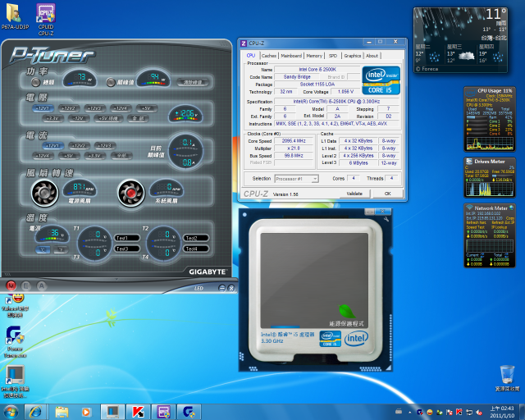
Task: Click Speed Test in Network Meter
Action: [476, 227]
